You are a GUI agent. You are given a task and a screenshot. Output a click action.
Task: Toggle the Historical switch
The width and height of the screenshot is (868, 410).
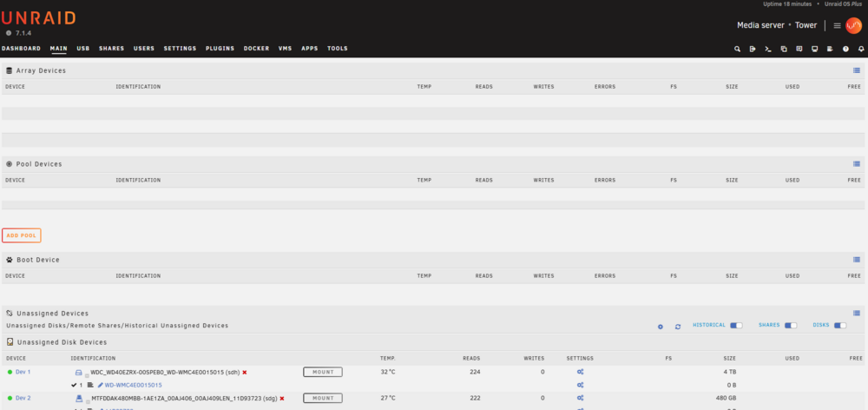[x=736, y=325]
